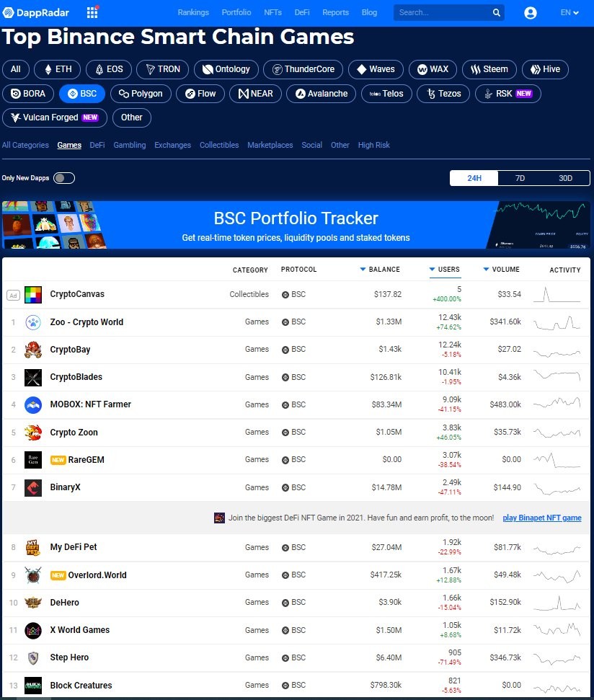Switch to Marketplaces category tab
594x700 pixels.
pos(270,145)
